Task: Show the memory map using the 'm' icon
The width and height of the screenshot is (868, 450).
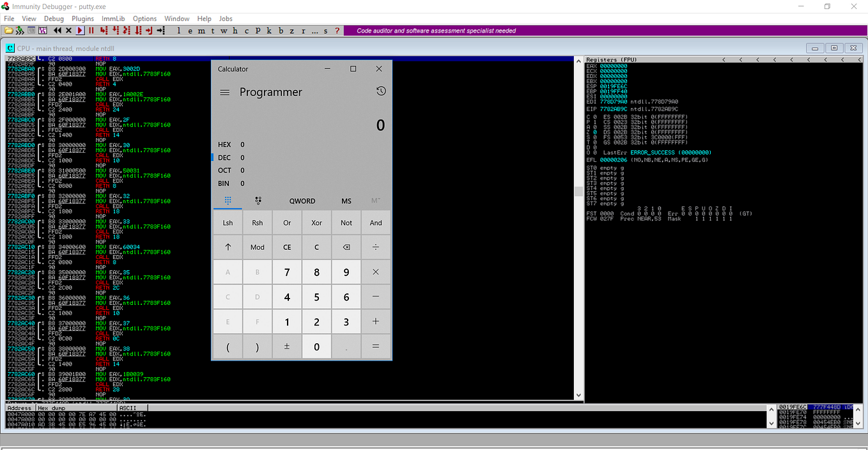Action: point(201,30)
